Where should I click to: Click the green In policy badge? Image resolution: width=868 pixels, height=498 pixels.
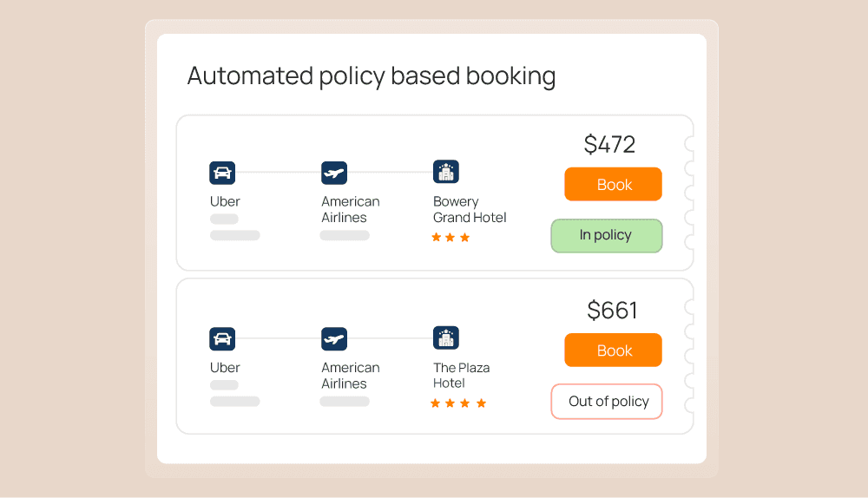coord(606,235)
